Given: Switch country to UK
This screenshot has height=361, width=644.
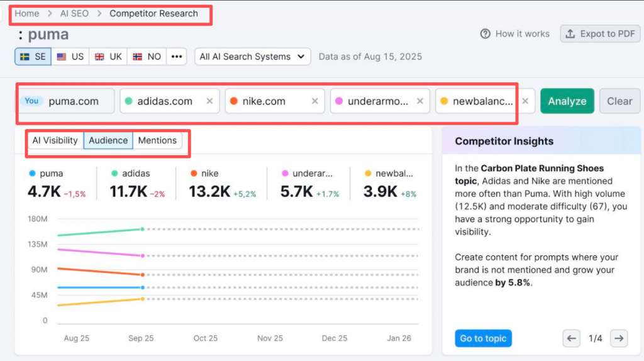Looking at the screenshot, I should click(108, 57).
